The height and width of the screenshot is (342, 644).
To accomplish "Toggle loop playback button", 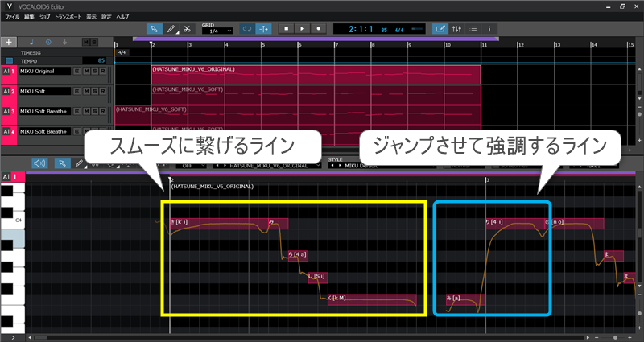I will [x=247, y=29].
